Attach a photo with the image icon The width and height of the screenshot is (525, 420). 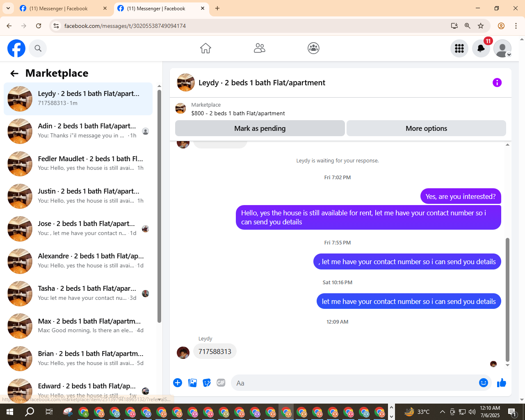(192, 383)
